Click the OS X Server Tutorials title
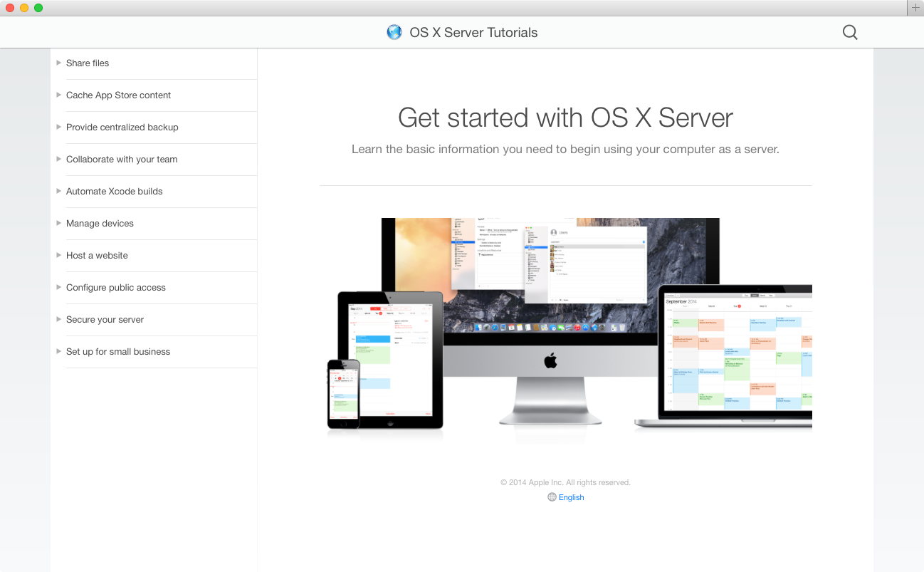Screen dimensions: 924x572 coord(473,32)
